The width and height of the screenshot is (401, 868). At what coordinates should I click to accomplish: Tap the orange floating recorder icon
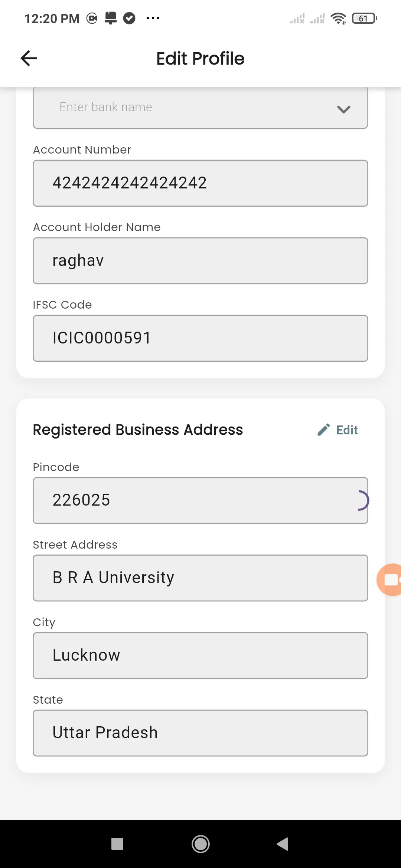[x=389, y=579]
